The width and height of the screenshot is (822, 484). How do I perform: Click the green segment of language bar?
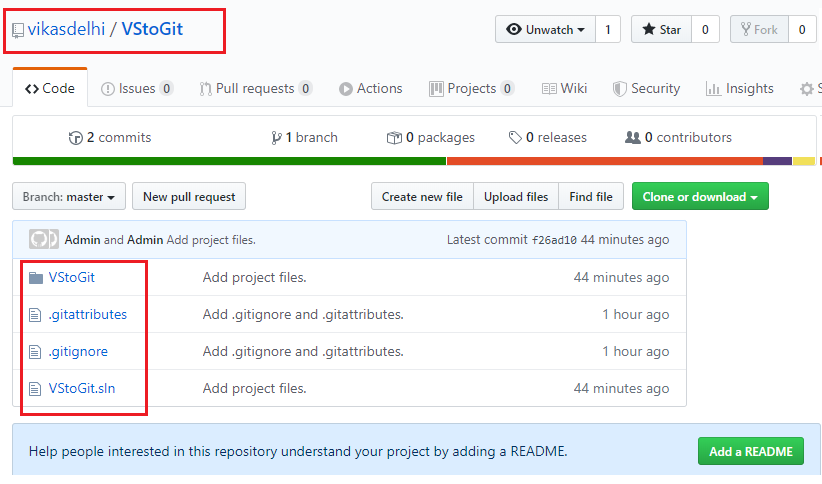click(229, 161)
